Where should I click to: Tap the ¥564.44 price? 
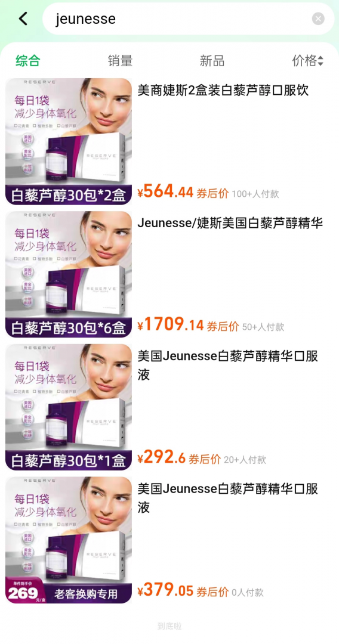tap(165, 191)
